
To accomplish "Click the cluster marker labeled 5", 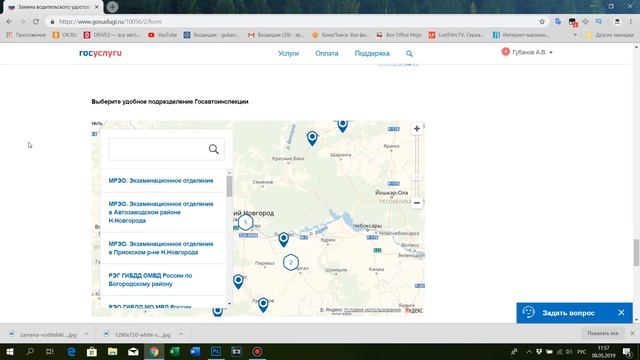I will click(x=245, y=222).
